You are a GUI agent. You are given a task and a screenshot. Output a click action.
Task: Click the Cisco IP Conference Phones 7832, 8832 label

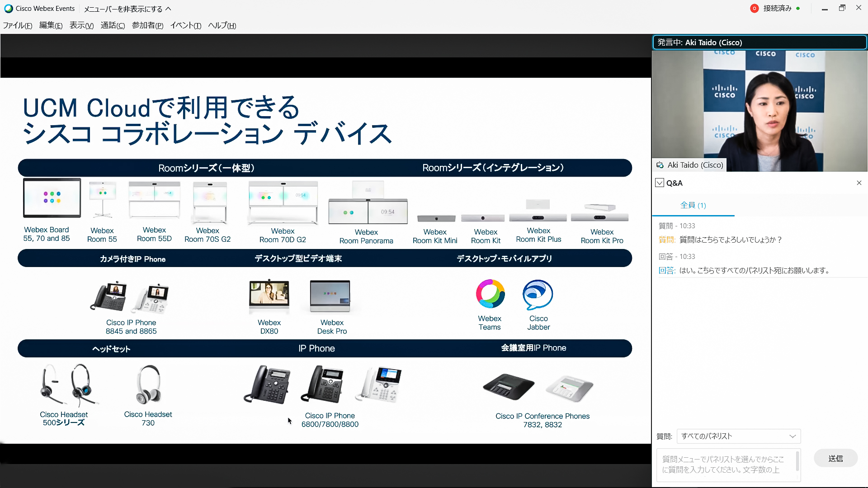pos(542,420)
